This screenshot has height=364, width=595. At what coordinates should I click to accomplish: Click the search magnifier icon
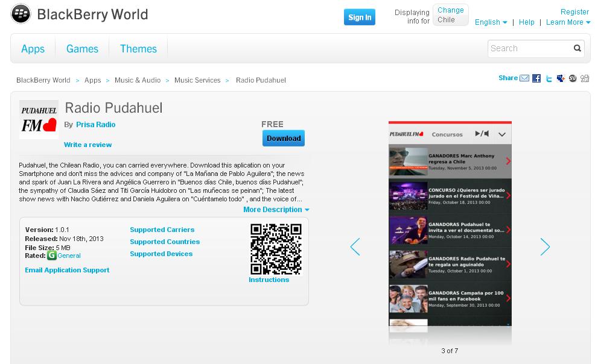(577, 48)
